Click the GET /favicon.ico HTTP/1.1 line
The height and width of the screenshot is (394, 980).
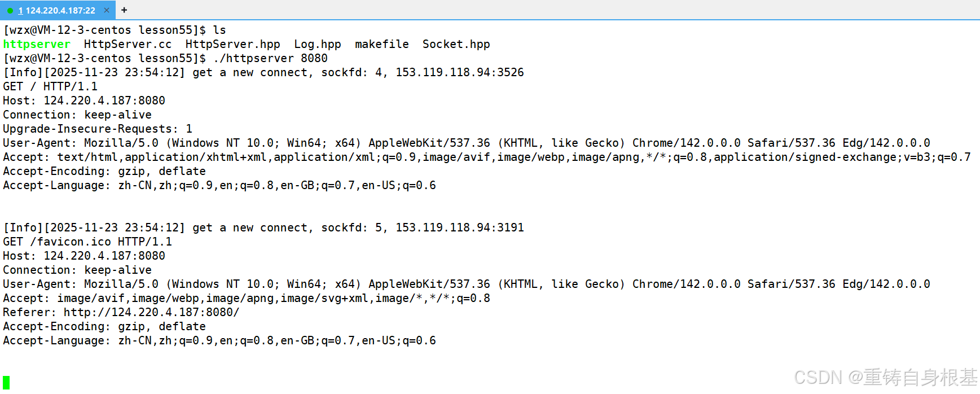(87, 242)
